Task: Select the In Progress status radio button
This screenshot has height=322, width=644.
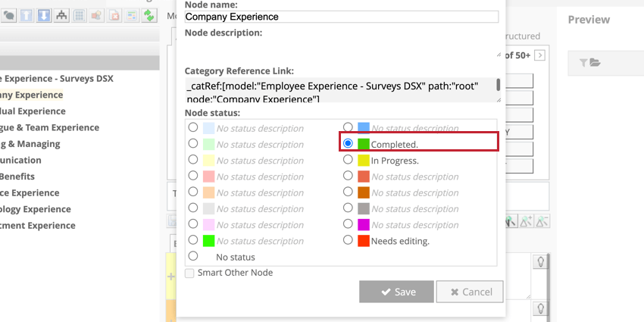Action: [x=349, y=160]
